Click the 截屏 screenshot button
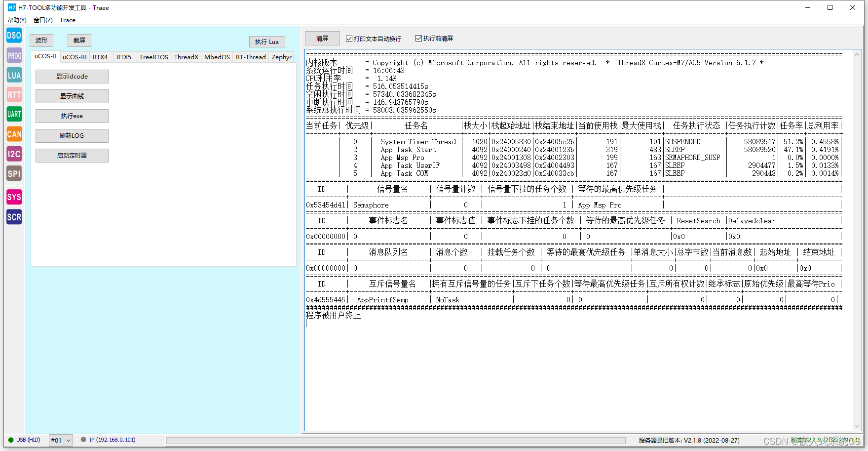The height and width of the screenshot is (451, 868). pyautogui.click(x=79, y=41)
